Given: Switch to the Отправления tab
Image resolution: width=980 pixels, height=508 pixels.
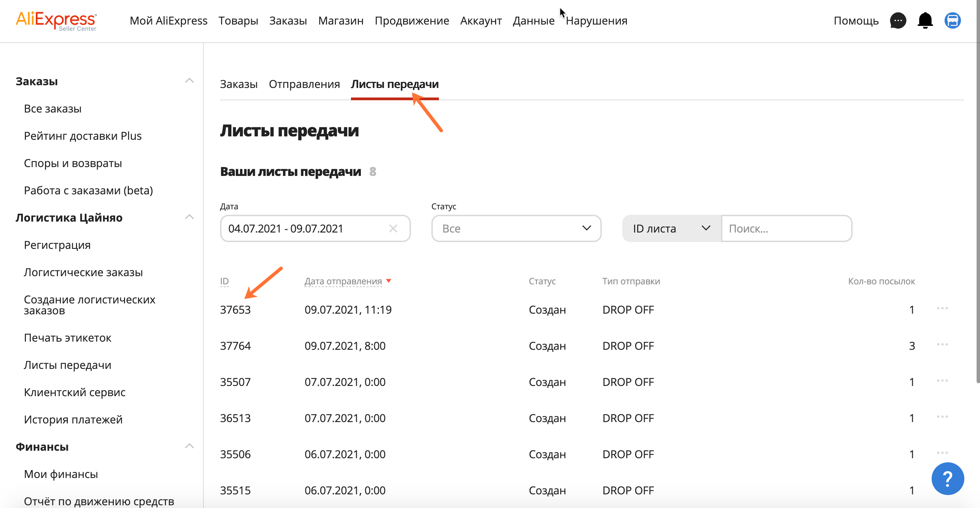Looking at the screenshot, I should [x=304, y=84].
